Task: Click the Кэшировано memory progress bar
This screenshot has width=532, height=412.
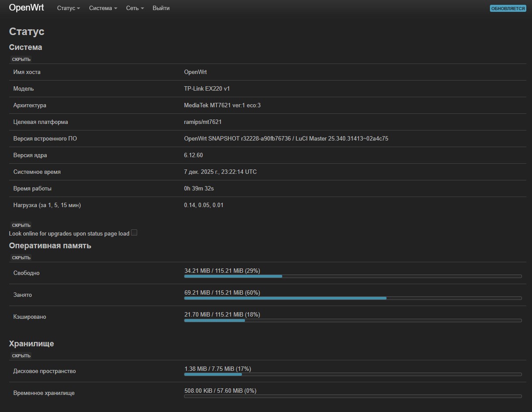Action: (x=353, y=320)
